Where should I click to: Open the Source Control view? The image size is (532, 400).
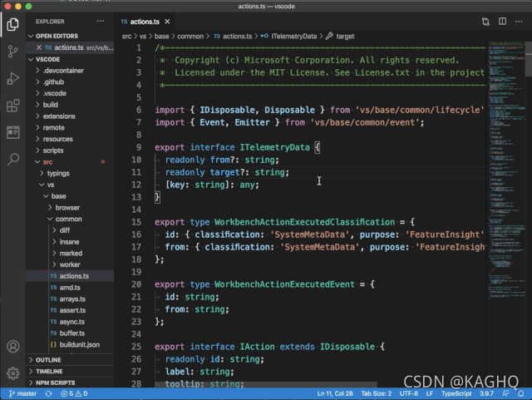13,52
